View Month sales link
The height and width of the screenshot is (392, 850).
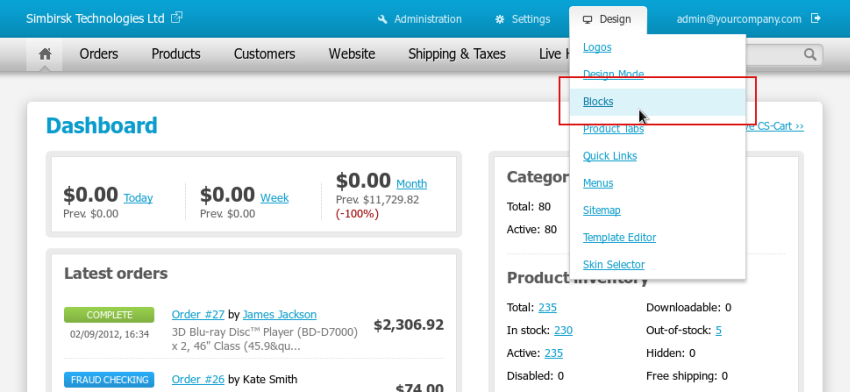tap(411, 184)
